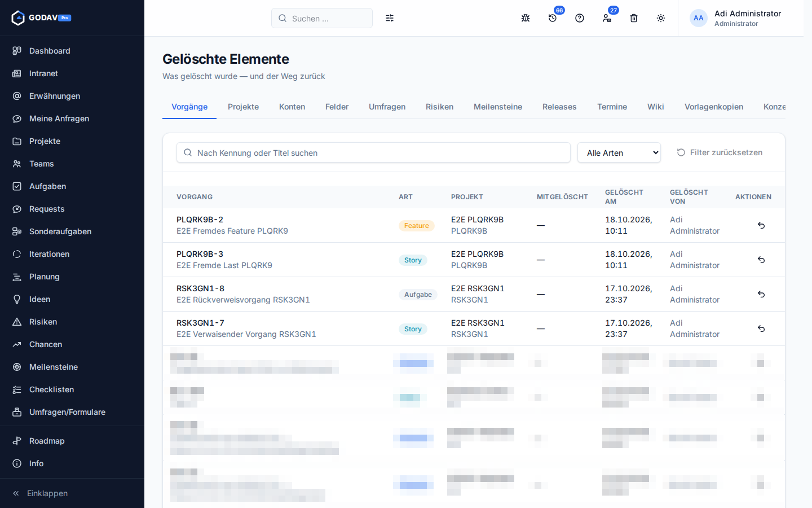Select the Releases tab
Screen dimensions: 812x508
(x=559, y=107)
